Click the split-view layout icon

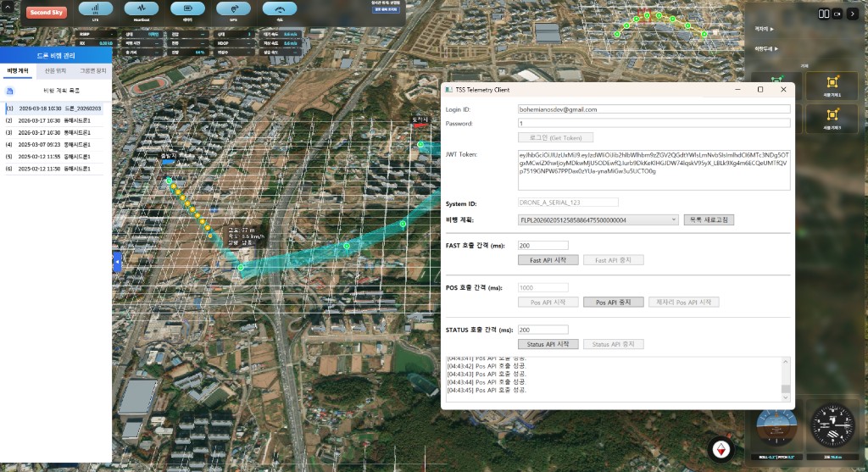click(x=823, y=14)
